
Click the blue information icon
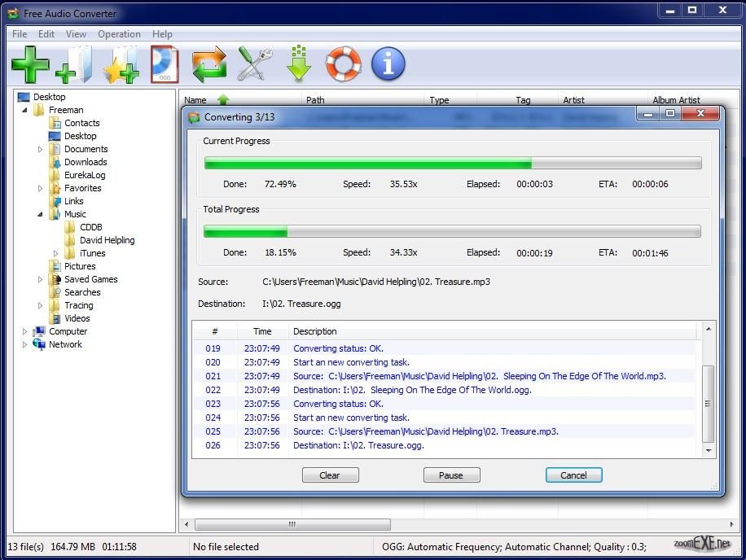[388, 64]
